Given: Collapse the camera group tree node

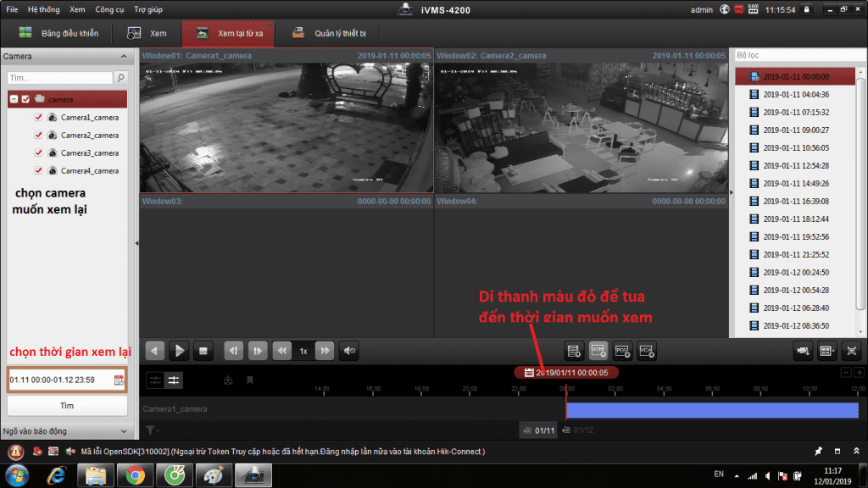Looking at the screenshot, I should 14,99.
